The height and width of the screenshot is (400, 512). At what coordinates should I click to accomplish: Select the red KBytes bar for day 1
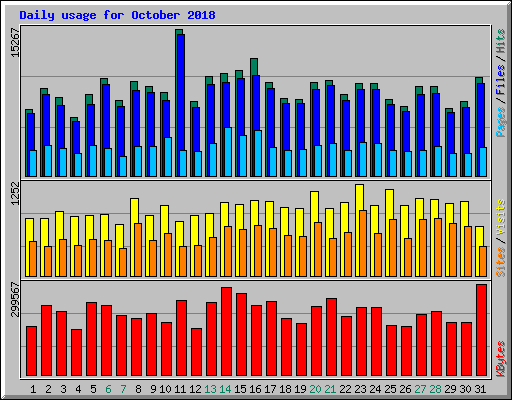point(31,351)
